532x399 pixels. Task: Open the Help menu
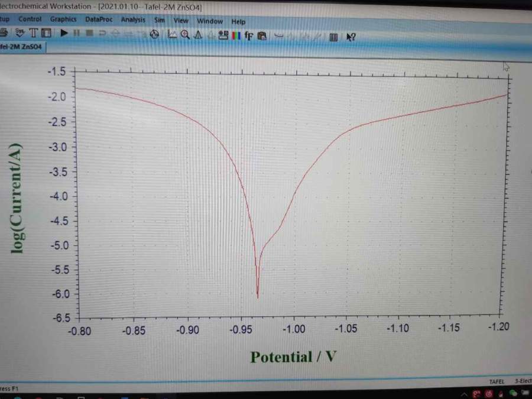[238, 22]
